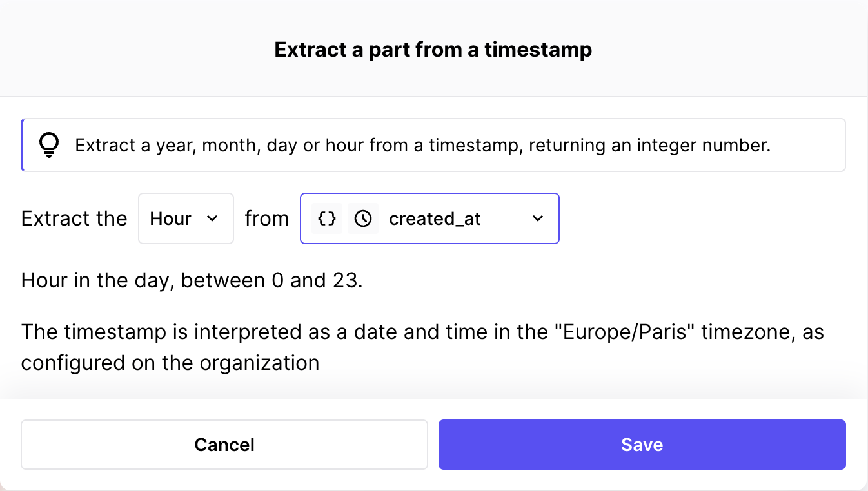Screen dimensions: 868x491
Task: Select the created_at field text
Action: point(435,218)
